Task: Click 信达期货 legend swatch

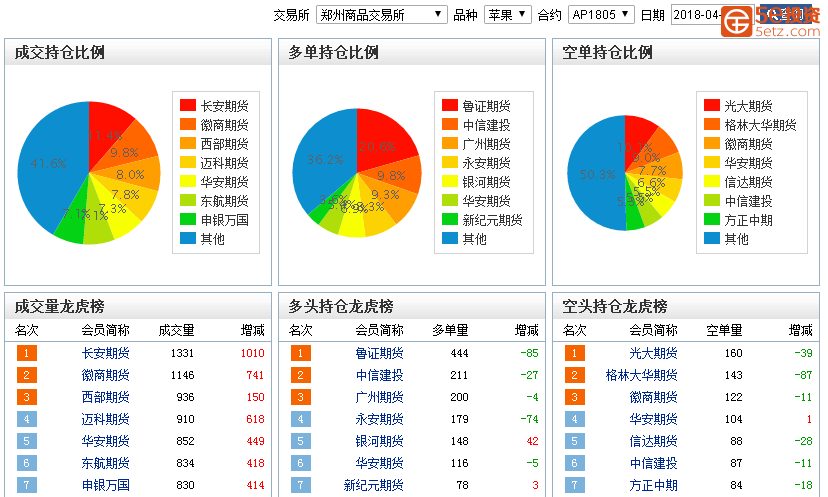Action: point(712,182)
